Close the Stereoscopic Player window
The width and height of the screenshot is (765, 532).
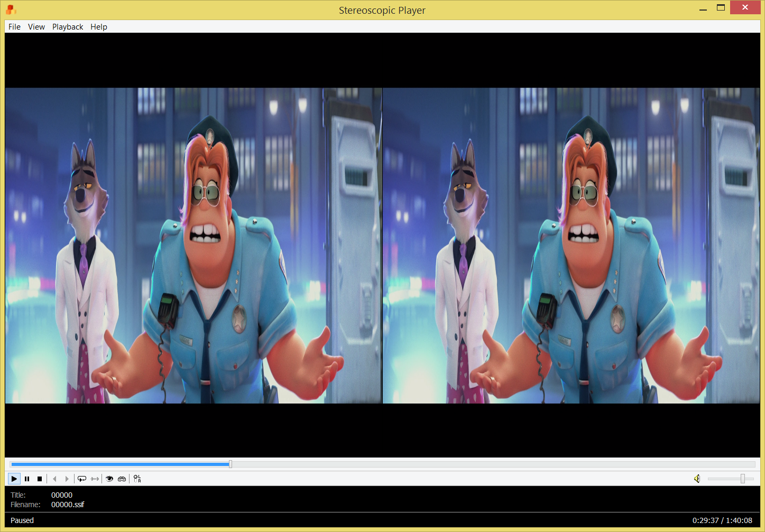click(745, 7)
